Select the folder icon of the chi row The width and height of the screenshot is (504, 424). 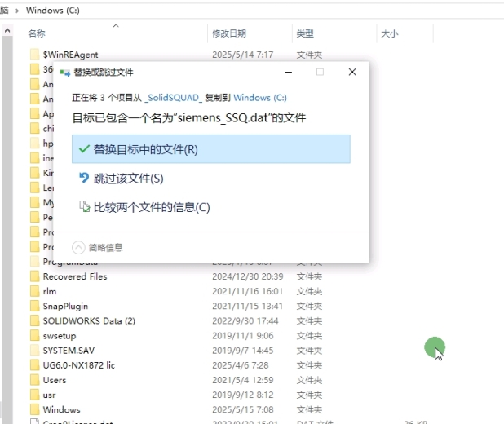click(x=34, y=129)
